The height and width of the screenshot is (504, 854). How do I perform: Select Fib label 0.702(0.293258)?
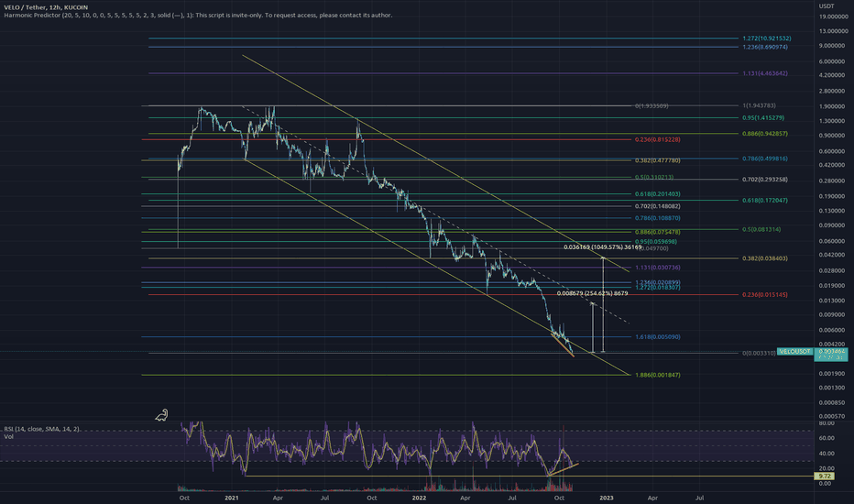pyautogui.click(x=765, y=180)
